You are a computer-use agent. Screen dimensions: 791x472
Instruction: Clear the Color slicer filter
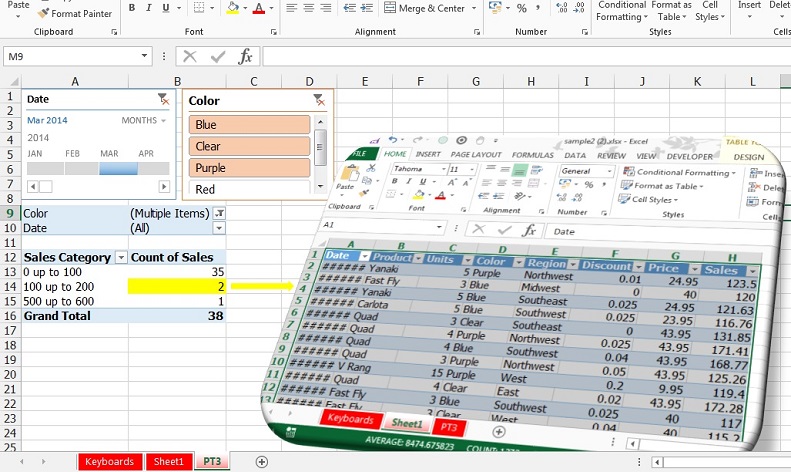[x=318, y=100]
